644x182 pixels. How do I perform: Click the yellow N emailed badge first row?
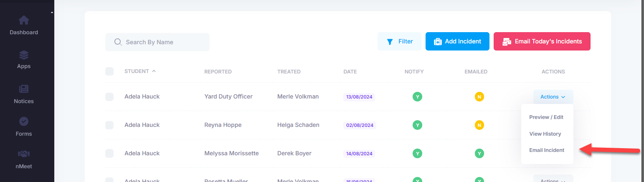tap(479, 97)
